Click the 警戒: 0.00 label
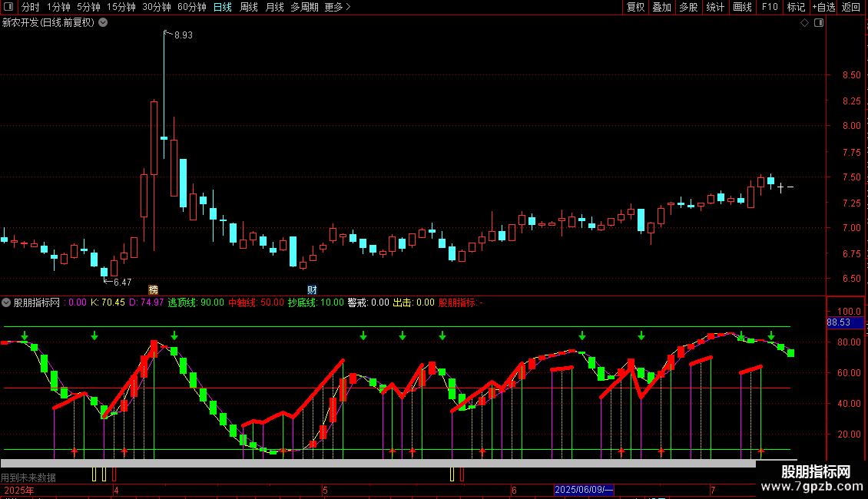Viewport: 868px width, 499px height. [369, 302]
